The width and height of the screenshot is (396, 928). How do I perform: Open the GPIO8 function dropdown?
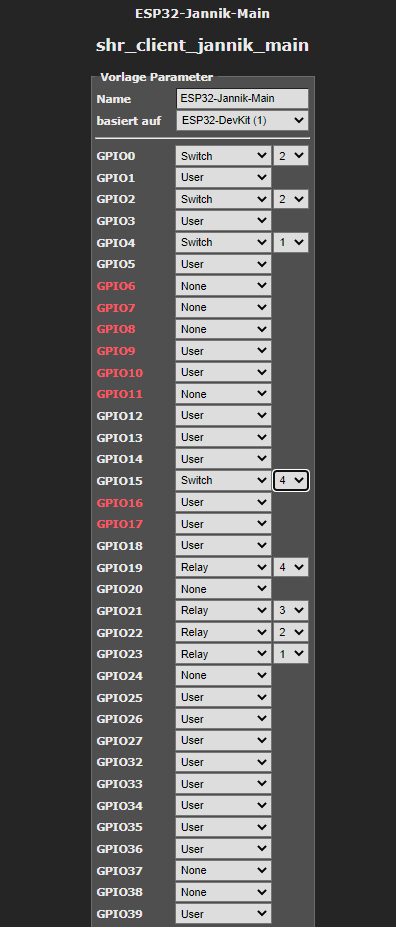pos(224,330)
